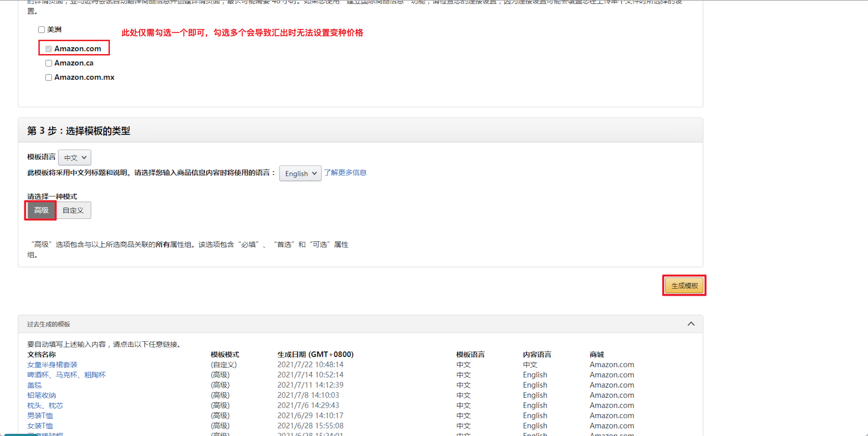Click the 女装T恤 template link

click(x=40, y=426)
